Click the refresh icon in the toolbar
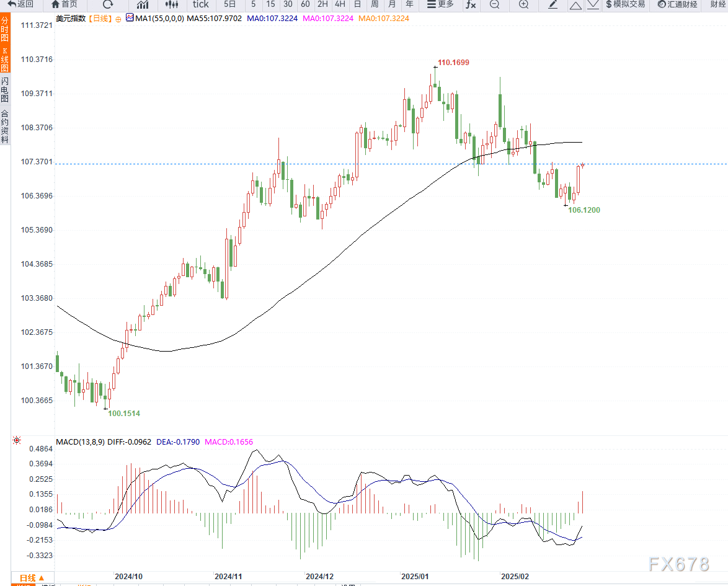The image size is (728, 586). pos(108,5)
